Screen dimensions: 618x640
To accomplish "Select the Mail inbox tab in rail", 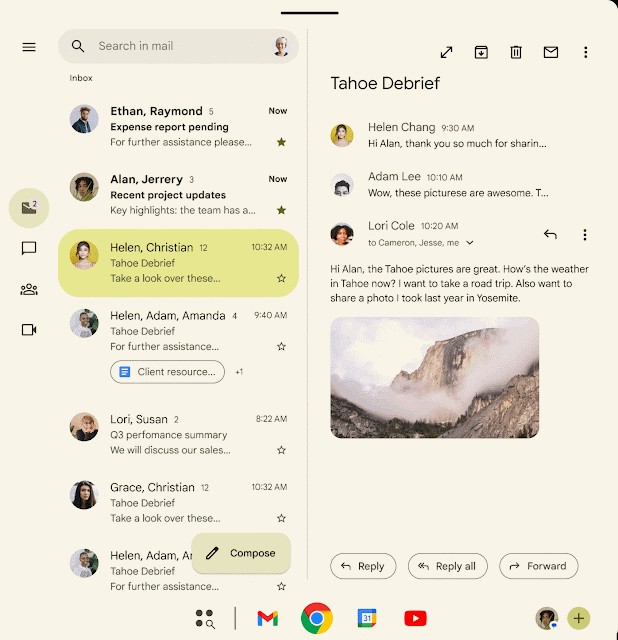I will (x=29, y=208).
